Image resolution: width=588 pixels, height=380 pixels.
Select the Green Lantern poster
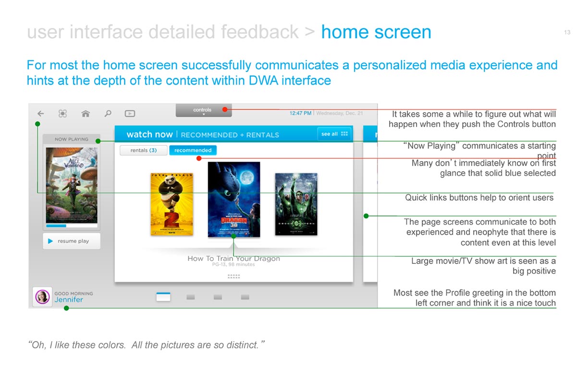click(x=296, y=204)
